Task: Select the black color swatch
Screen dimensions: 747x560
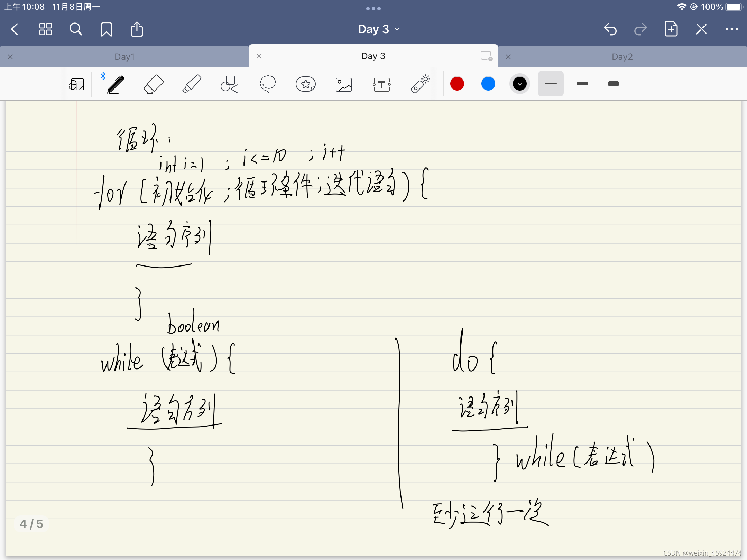Action: pos(519,84)
